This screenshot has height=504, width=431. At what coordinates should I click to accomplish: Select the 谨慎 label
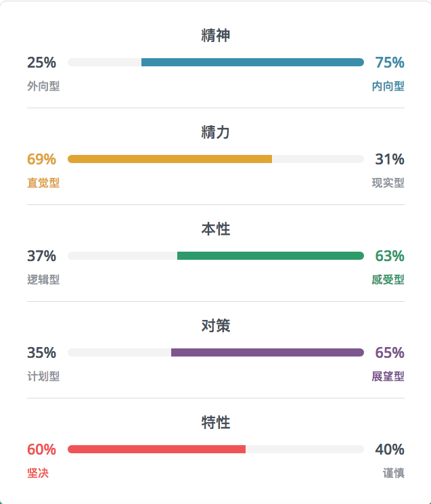click(x=393, y=473)
